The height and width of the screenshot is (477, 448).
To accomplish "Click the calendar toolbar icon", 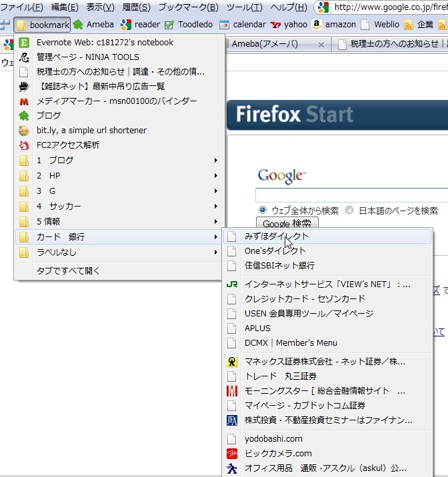I will (224, 25).
